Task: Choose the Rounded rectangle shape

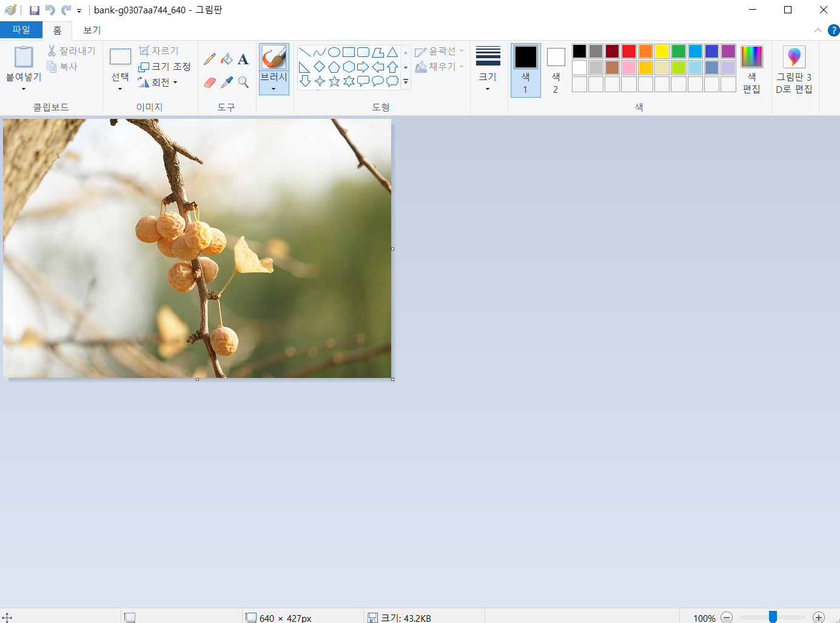Action: coord(363,52)
